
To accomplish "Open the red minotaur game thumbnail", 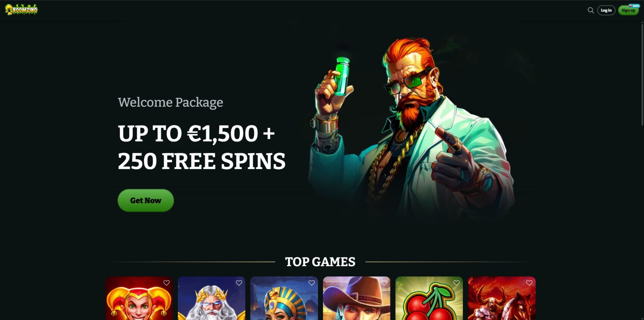I will [x=502, y=298].
